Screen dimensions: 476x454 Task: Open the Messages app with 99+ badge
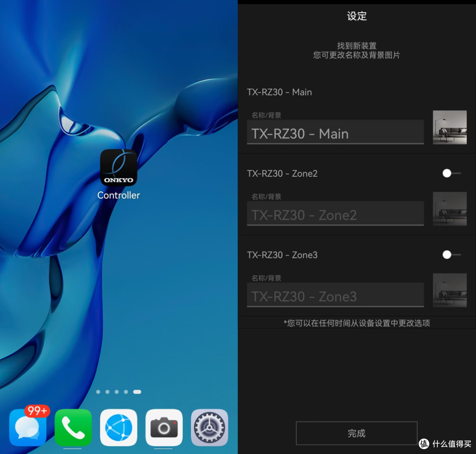point(28,427)
